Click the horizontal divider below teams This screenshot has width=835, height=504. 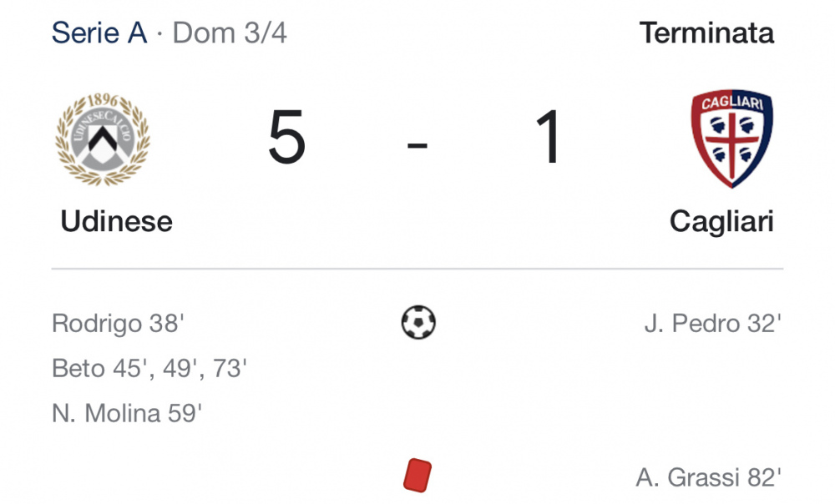417,269
